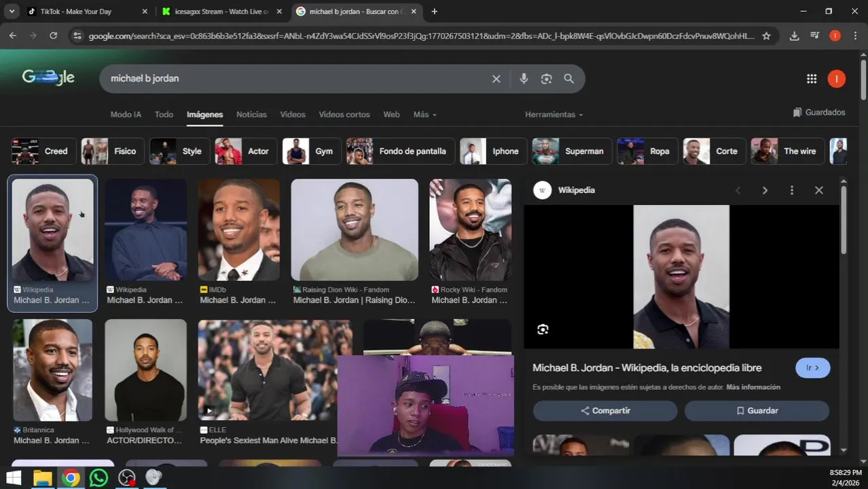Screen dimensions: 868x489
Task: Open the Chrome profile icon in toolbar
Action: pyautogui.click(x=835, y=36)
